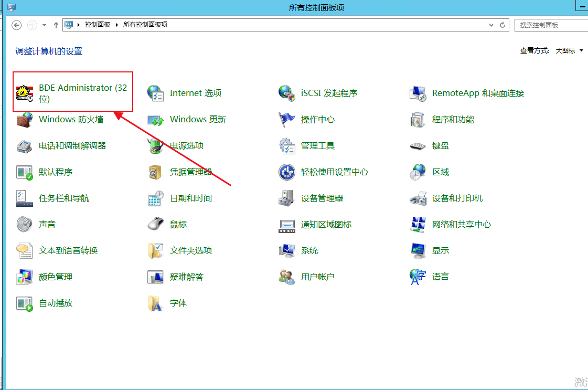Open 用户帐户 people icon

coord(287,277)
